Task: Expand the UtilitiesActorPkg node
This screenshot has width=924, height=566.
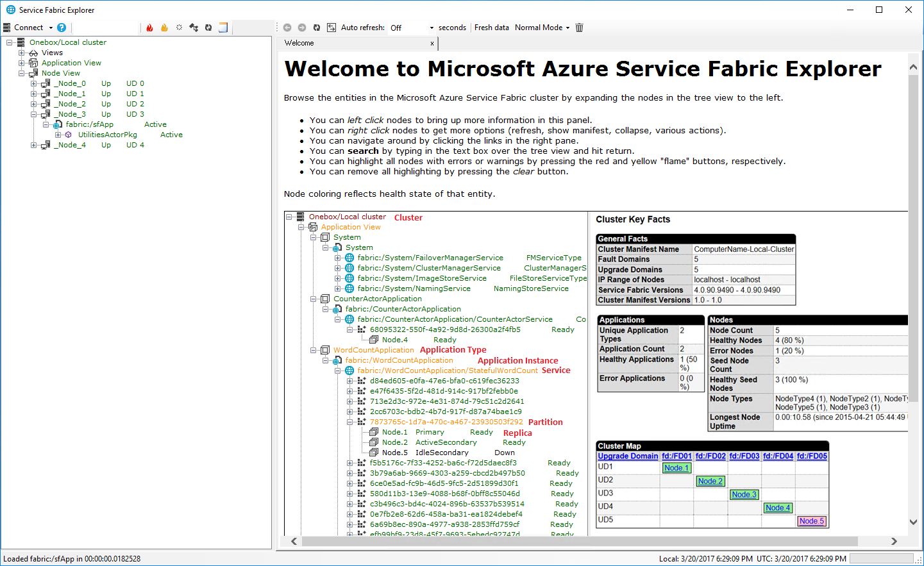Action: click(58, 135)
